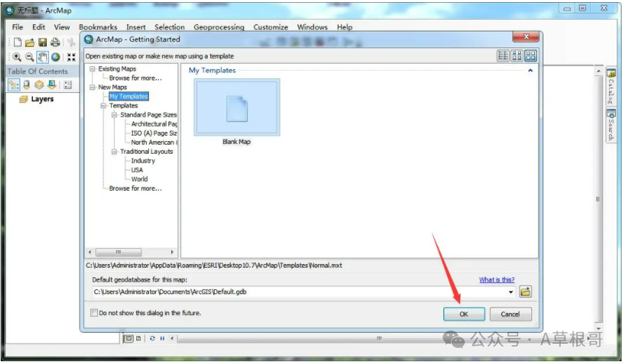Select the USA layout item
Screen dimensions: 623x364
point(137,170)
